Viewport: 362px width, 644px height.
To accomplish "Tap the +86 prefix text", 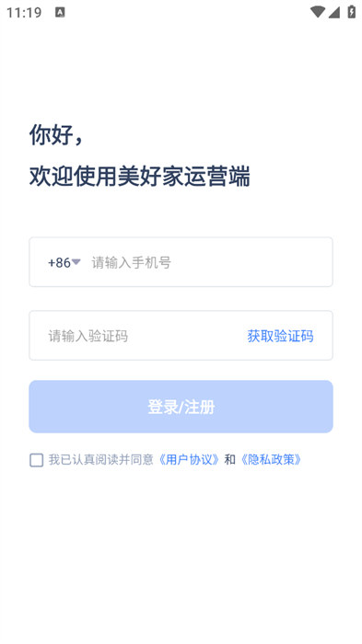I will tap(59, 262).
